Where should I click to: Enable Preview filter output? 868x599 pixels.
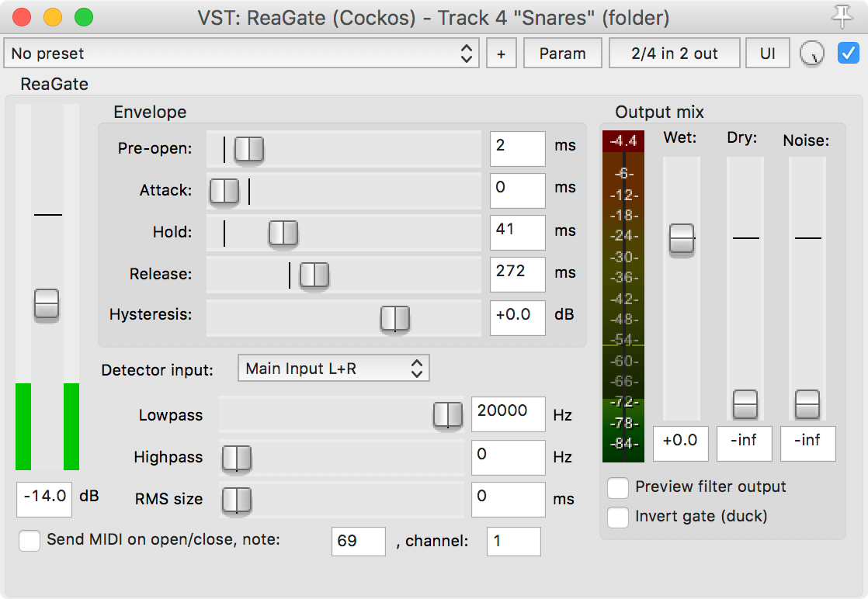(618, 487)
